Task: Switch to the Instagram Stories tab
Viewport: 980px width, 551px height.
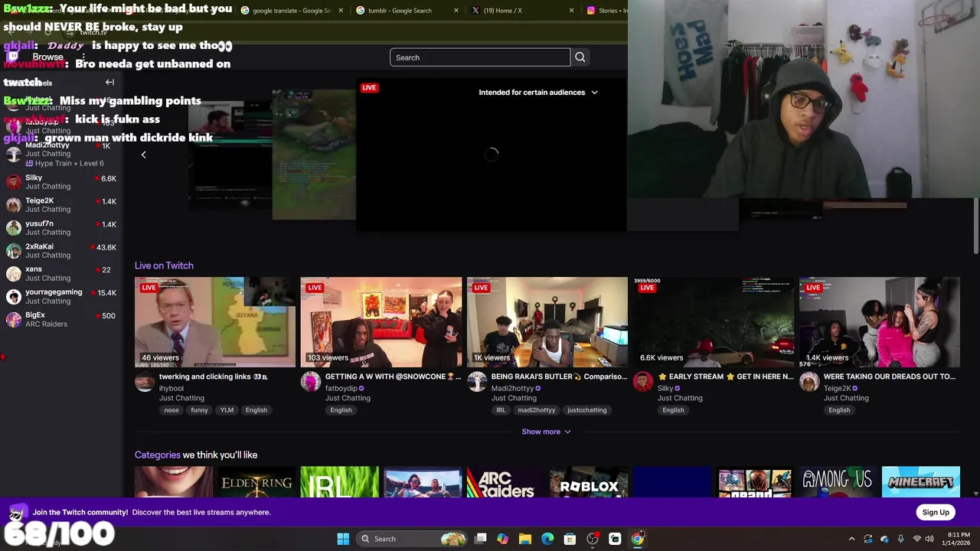Action: click(605, 11)
